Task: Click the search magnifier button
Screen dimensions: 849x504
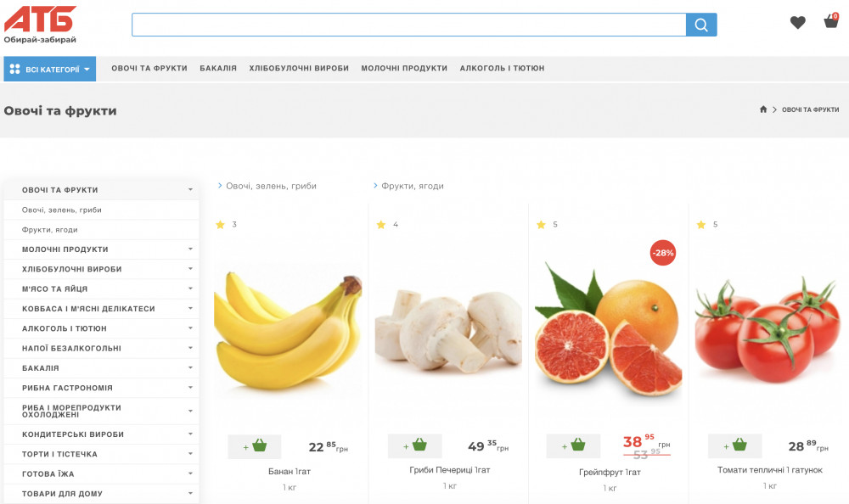Action: (701, 25)
